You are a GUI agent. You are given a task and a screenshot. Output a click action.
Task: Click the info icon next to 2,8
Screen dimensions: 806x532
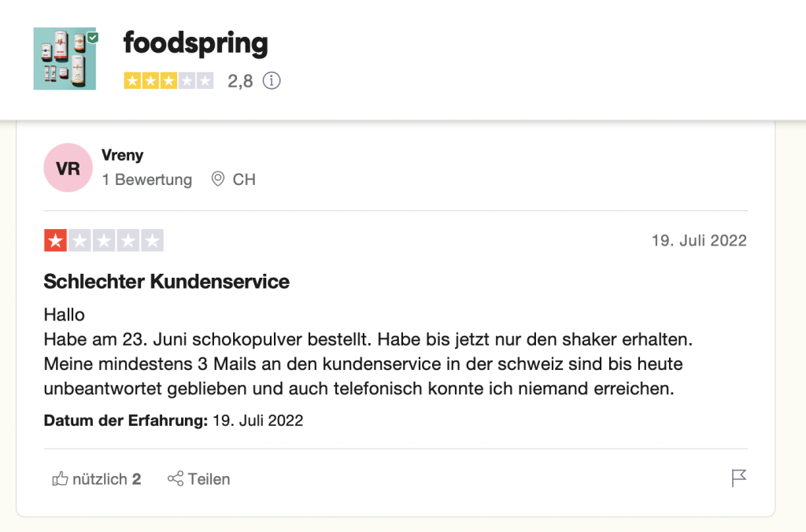click(x=272, y=81)
